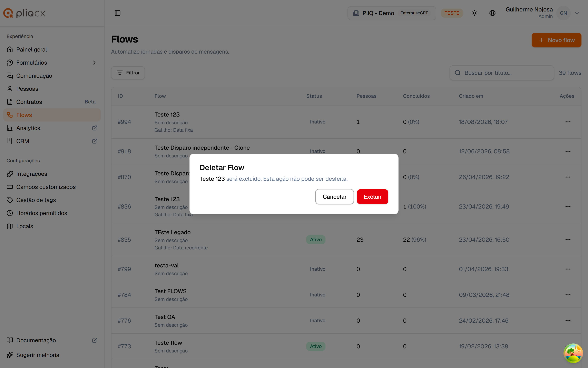588x368 pixels.
Task: Click the TEste Legado flow title
Action: 173,232
